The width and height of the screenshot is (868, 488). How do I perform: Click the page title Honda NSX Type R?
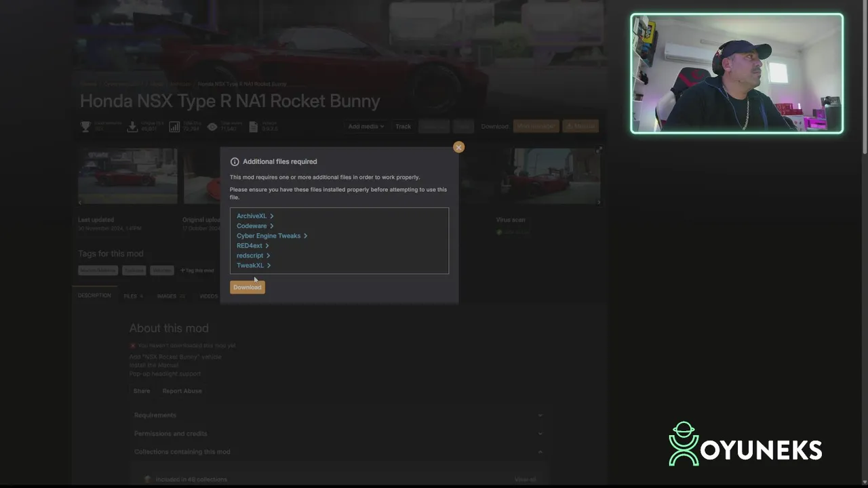(x=230, y=101)
